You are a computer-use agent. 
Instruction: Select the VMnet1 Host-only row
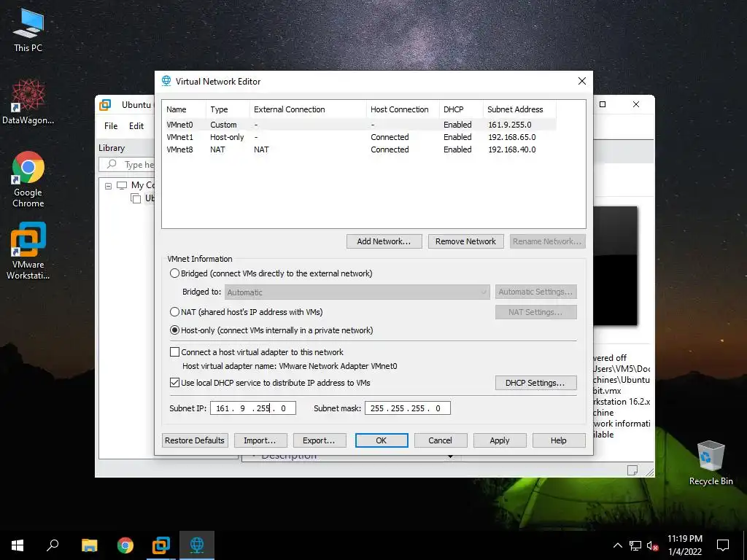(360, 137)
